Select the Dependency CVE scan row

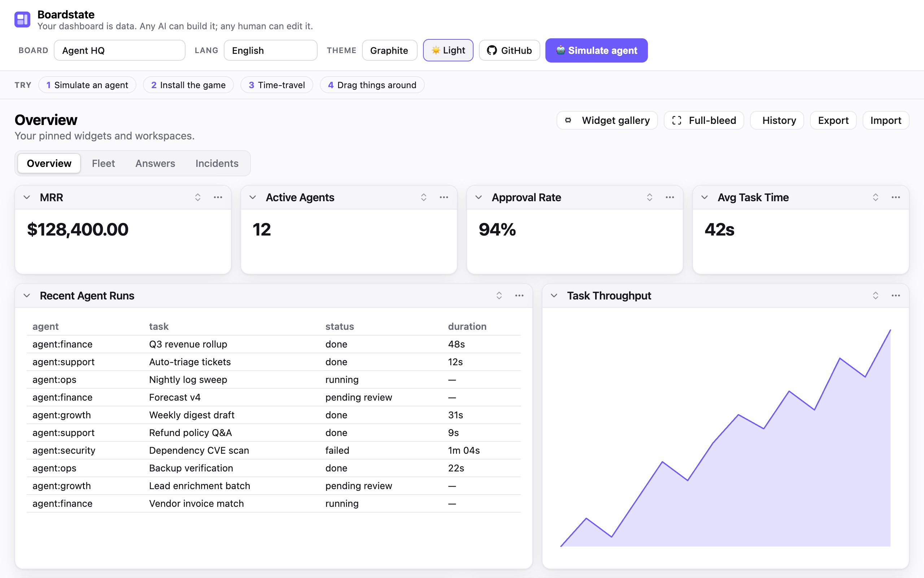point(274,450)
